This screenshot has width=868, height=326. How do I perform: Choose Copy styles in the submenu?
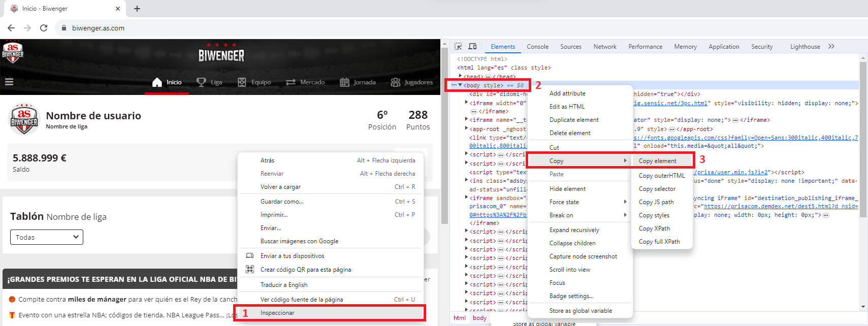pos(662,215)
